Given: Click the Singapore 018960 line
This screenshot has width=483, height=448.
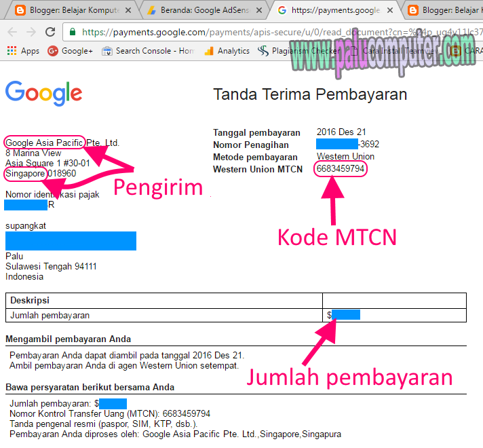Looking at the screenshot, I should click(41, 173).
